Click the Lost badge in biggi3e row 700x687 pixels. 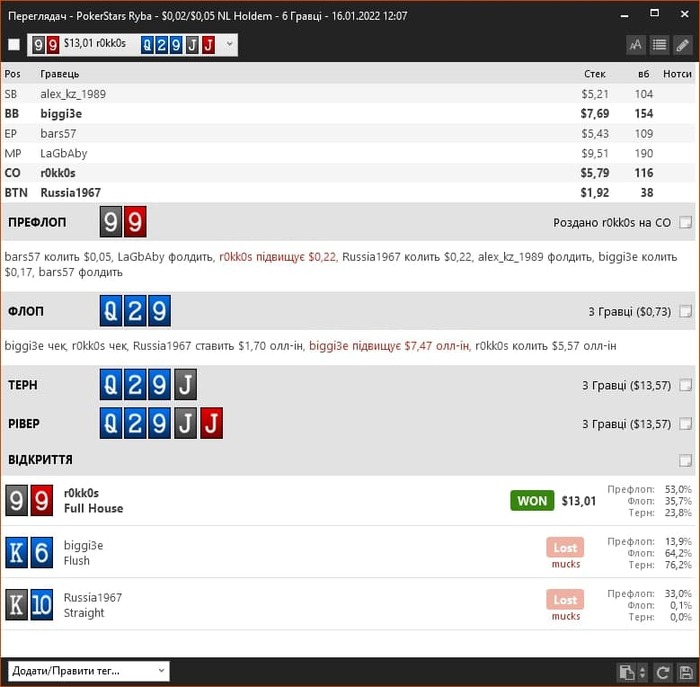click(x=565, y=547)
